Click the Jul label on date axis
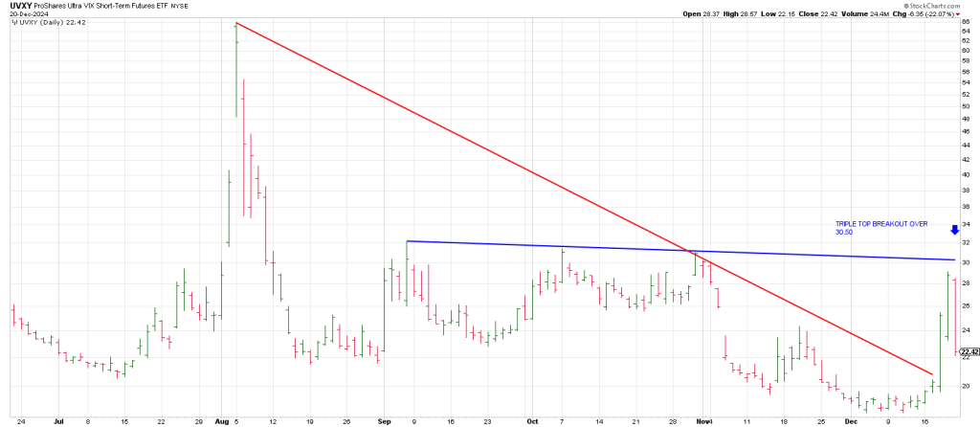The height and width of the screenshot is (427, 980). coord(61,420)
